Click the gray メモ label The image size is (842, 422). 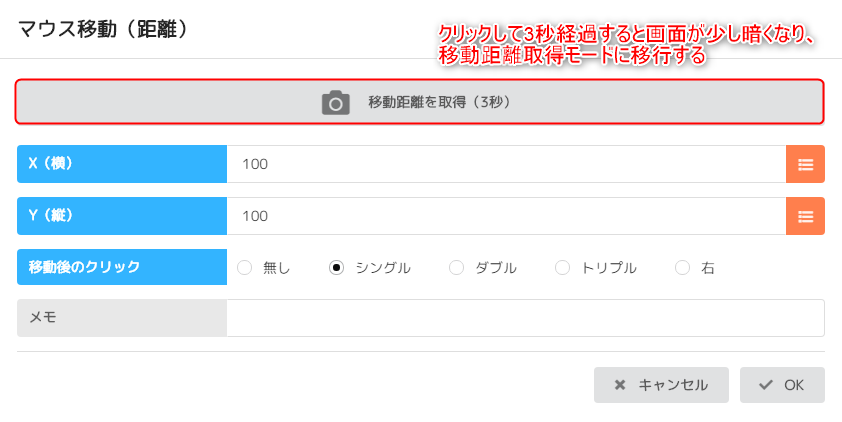(122, 318)
